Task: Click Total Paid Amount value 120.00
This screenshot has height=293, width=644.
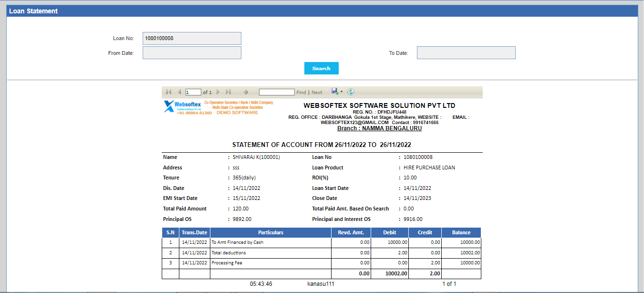Action: point(240,209)
